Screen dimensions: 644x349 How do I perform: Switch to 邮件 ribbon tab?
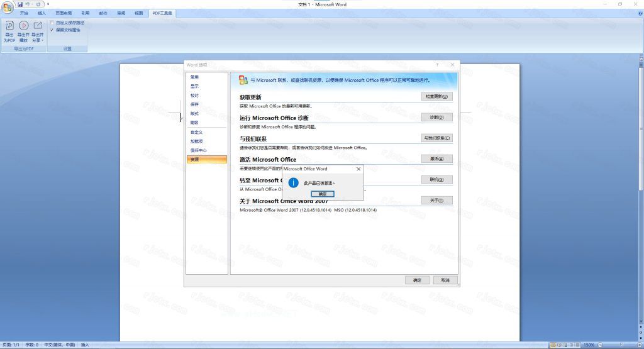click(x=103, y=13)
